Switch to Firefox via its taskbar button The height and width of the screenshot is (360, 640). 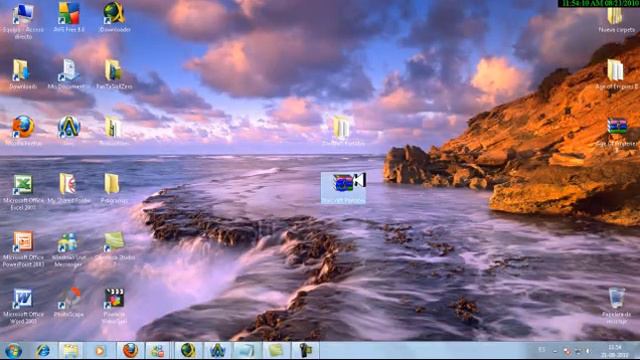pyautogui.click(x=130, y=351)
